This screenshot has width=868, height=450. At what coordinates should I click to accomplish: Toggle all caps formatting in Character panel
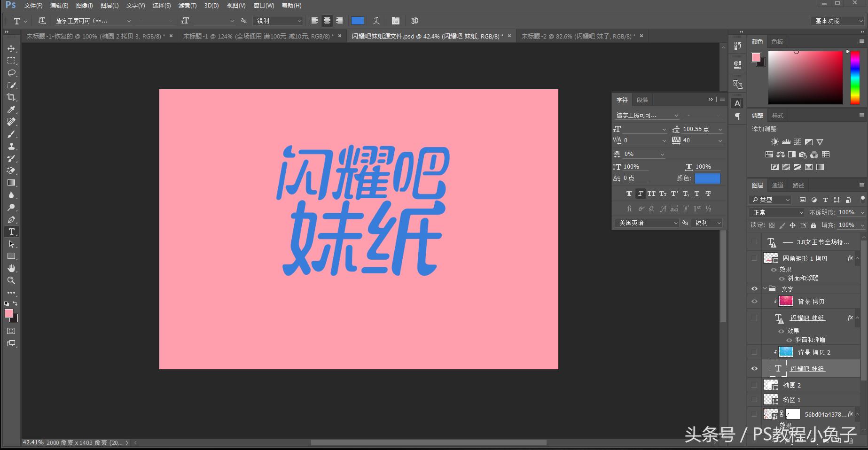pos(651,193)
